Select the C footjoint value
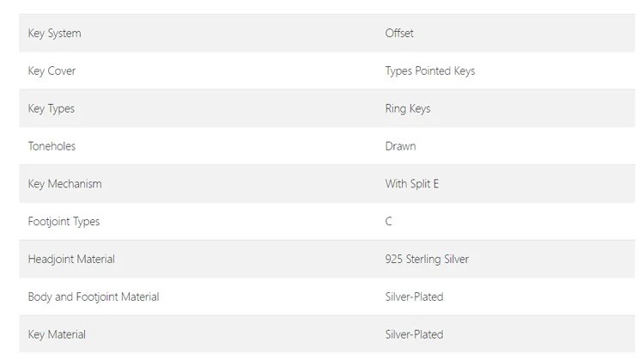The height and width of the screenshot is (361, 644). [x=388, y=222]
